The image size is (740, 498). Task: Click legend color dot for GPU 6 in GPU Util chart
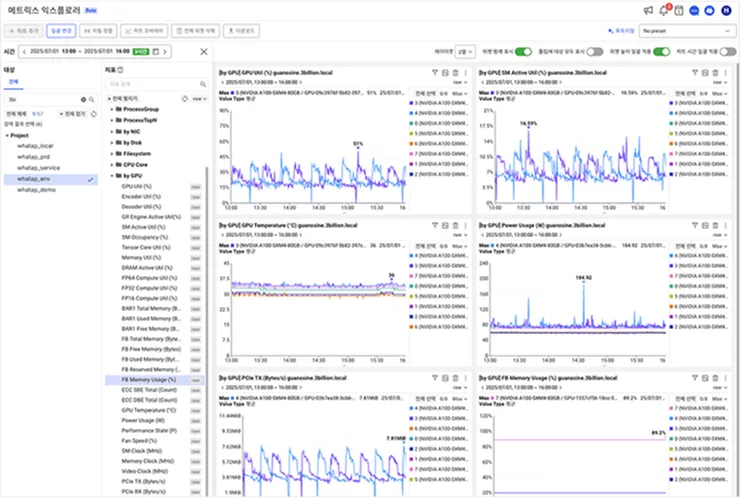[411, 143]
